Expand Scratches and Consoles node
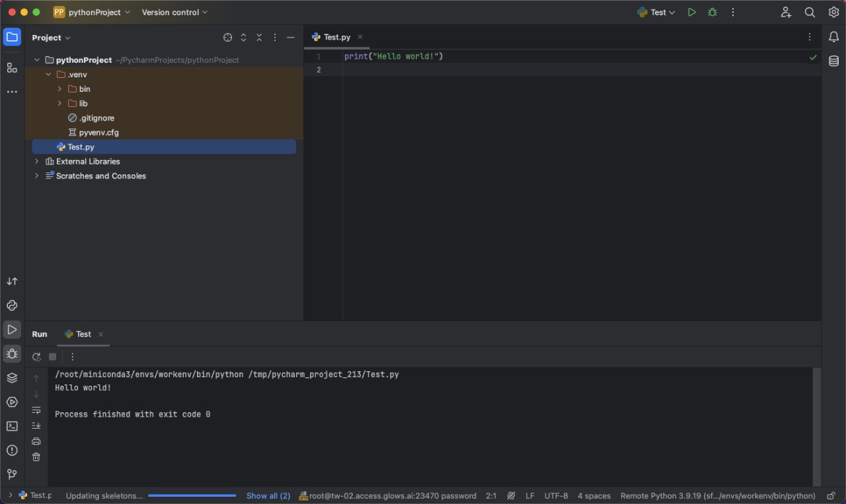Screen dimensions: 846x504 click(x=37, y=176)
